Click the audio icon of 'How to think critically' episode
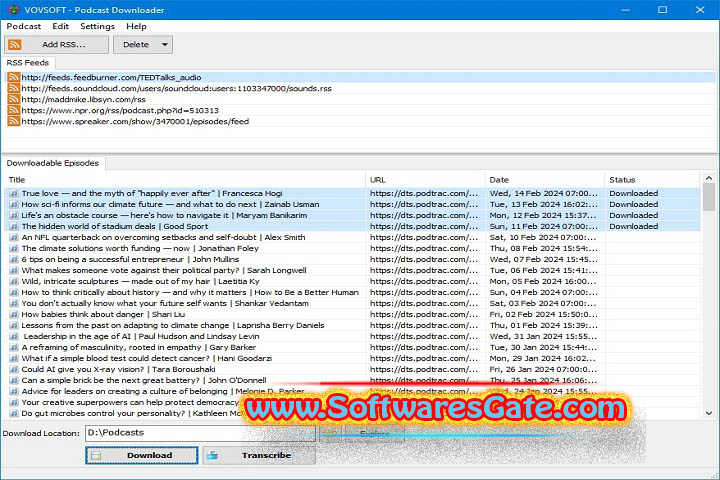The height and width of the screenshot is (480, 720). pyautogui.click(x=14, y=293)
